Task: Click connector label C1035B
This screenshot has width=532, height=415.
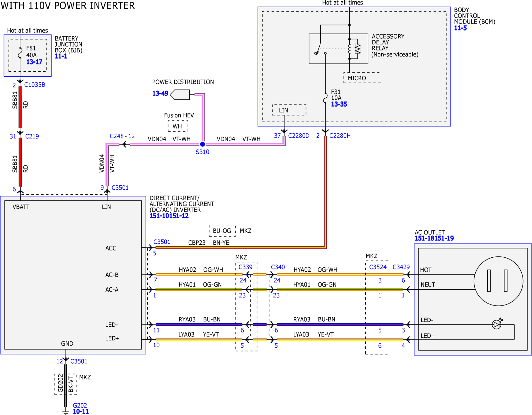Action: coord(34,84)
